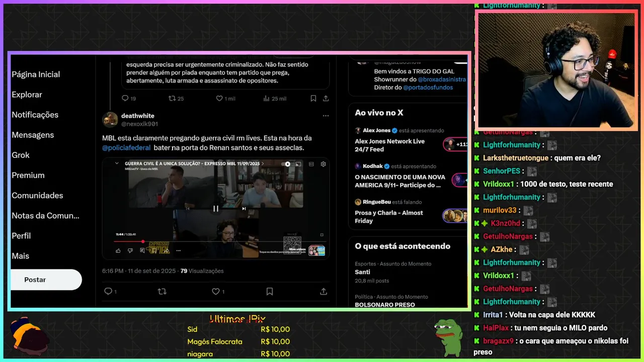Open Notificações in the sidebar
Image resolution: width=644 pixels, height=362 pixels.
[x=35, y=115]
